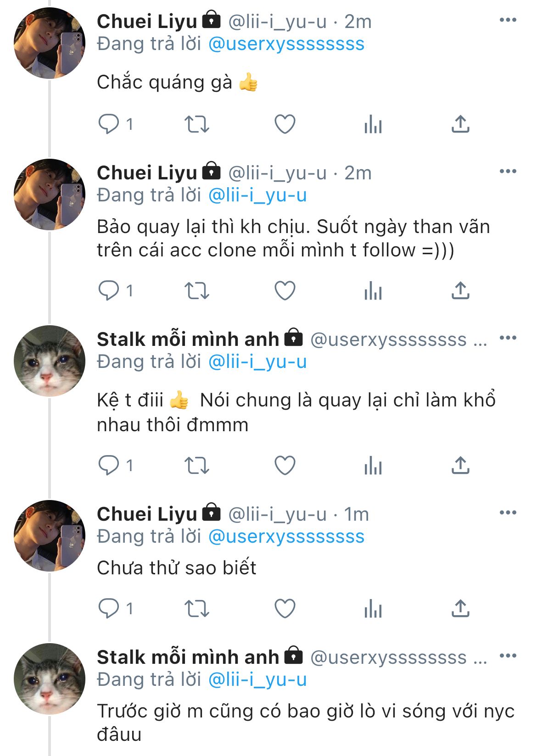The width and height of the screenshot is (537, 756).
Task: Like the "Kệ t điii" tweet
Action: [285, 465]
